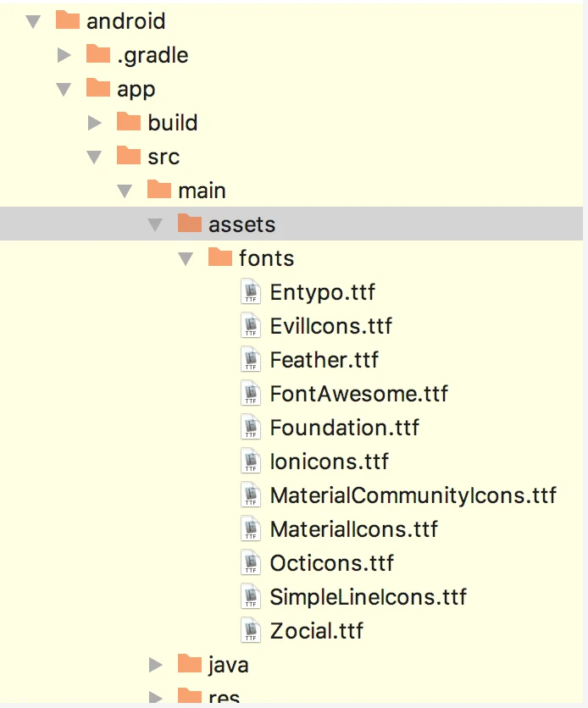Click the Zocial.ttf file icon
Screen dimensions: 588x708
point(251,630)
